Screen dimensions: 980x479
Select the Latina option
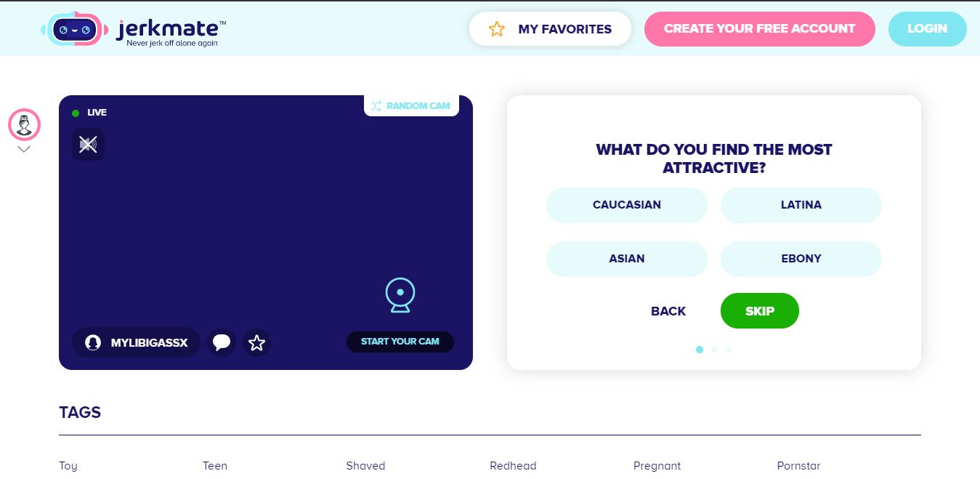pos(801,205)
